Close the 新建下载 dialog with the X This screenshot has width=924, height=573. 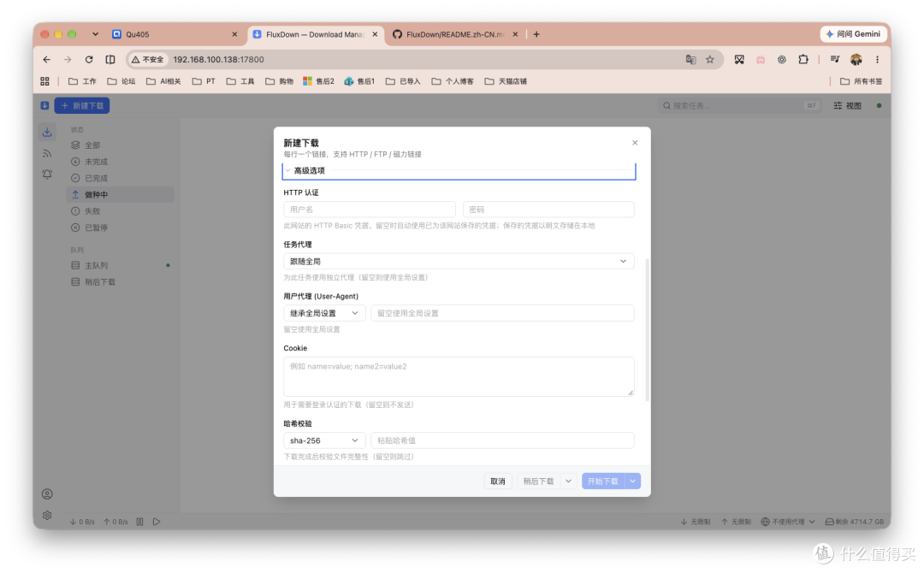tap(635, 143)
